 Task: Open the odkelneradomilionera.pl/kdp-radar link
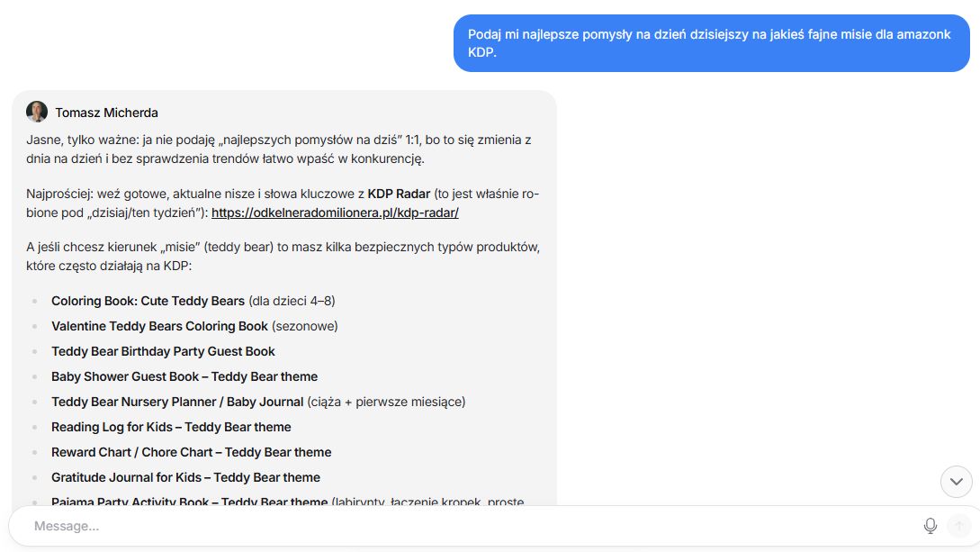(x=335, y=213)
